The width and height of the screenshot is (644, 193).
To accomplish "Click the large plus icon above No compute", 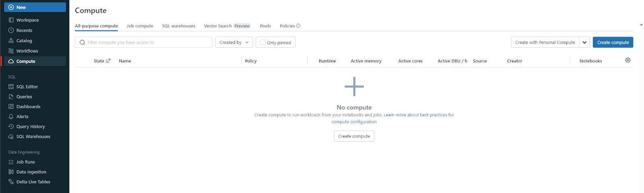I will pos(354,86).
